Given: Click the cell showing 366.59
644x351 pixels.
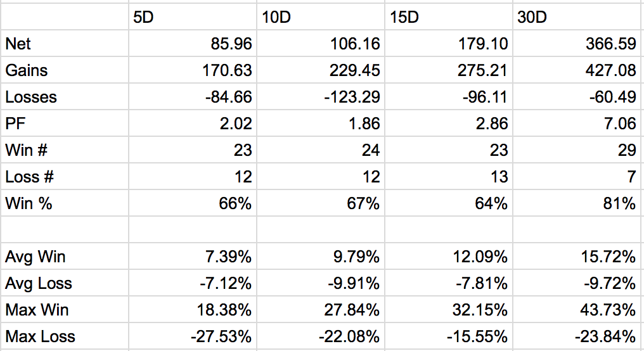Looking at the screenshot, I should click(578, 44).
